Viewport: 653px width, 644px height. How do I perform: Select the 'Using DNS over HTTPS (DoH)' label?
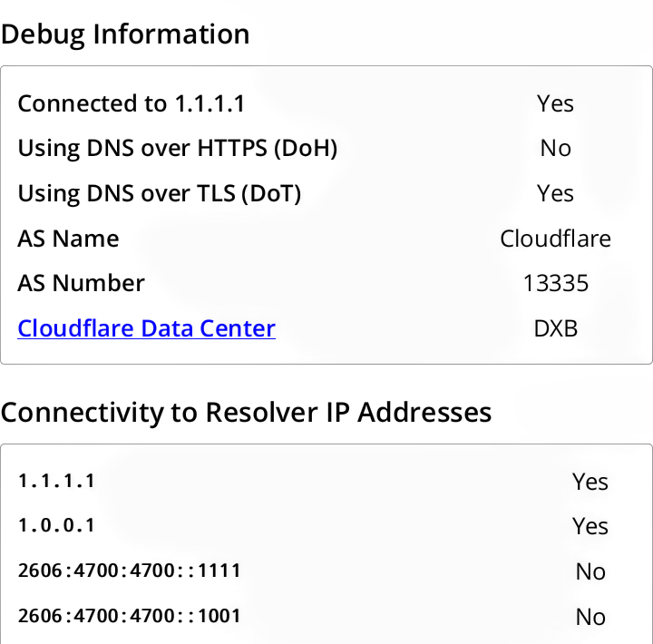(x=178, y=149)
